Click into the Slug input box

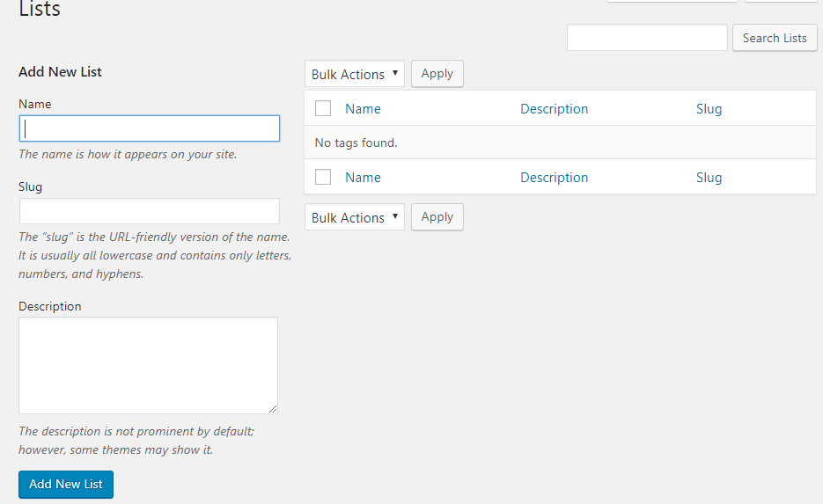coord(149,211)
